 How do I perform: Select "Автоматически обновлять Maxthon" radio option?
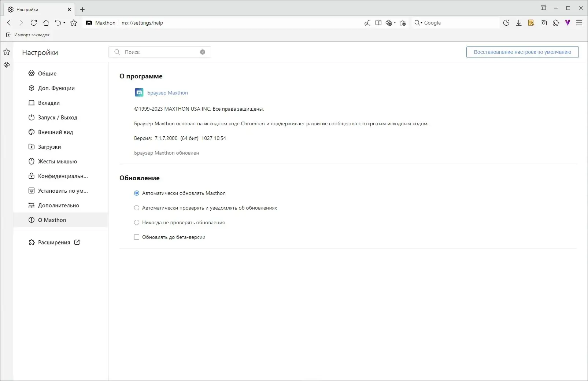click(x=137, y=193)
